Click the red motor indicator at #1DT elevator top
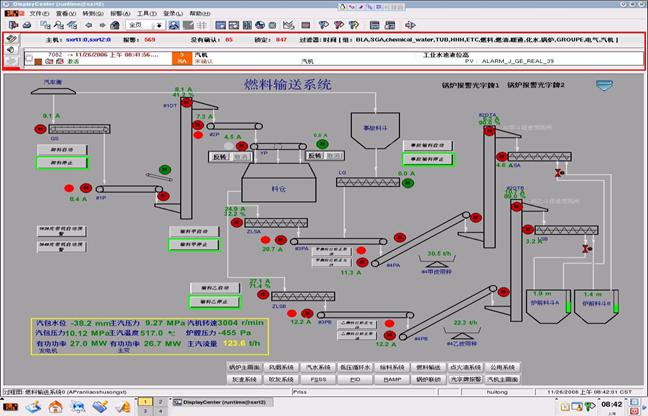Viewport: 648px width, 416px height. (x=186, y=102)
